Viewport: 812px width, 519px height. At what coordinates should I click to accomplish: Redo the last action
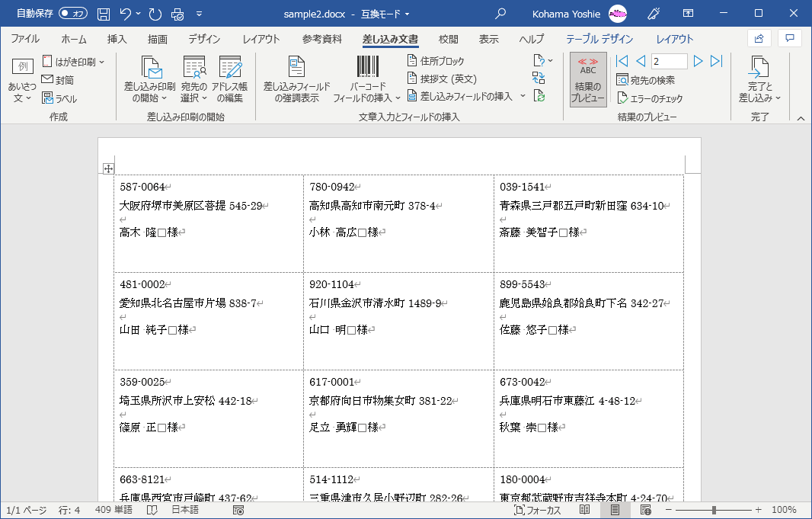point(155,14)
